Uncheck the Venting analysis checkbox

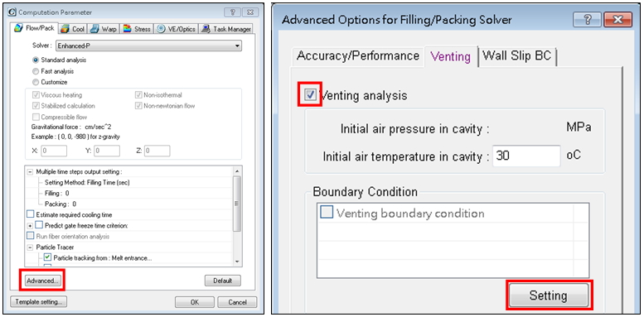tap(311, 95)
